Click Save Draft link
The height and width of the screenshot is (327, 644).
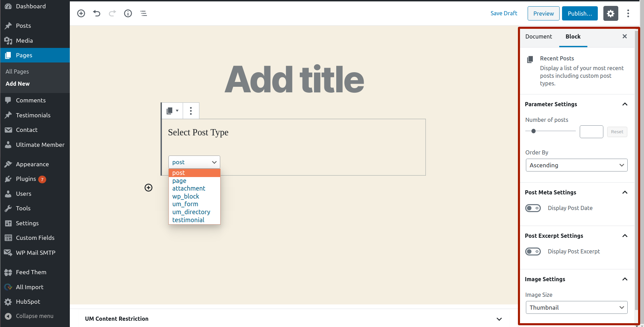(x=504, y=13)
